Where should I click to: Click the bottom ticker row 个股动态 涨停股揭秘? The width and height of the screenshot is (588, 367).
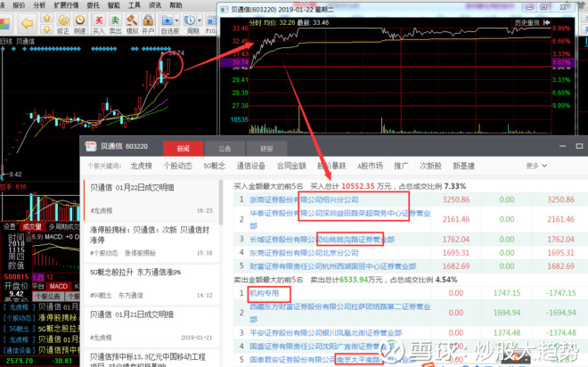tap(40, 318)
